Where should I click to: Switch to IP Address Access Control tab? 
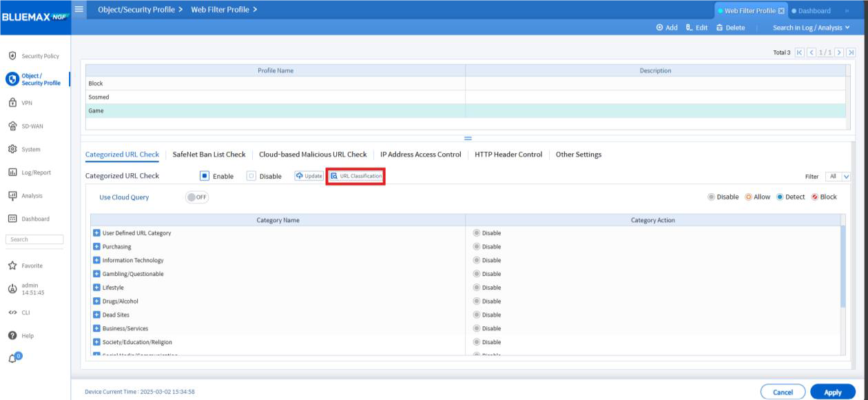pos(420,154)
